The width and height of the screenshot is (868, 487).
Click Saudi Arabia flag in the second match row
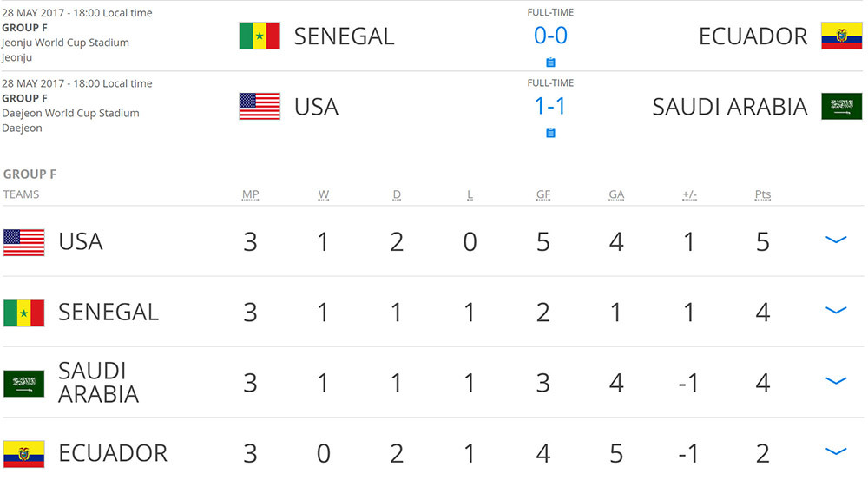(841, 106)
